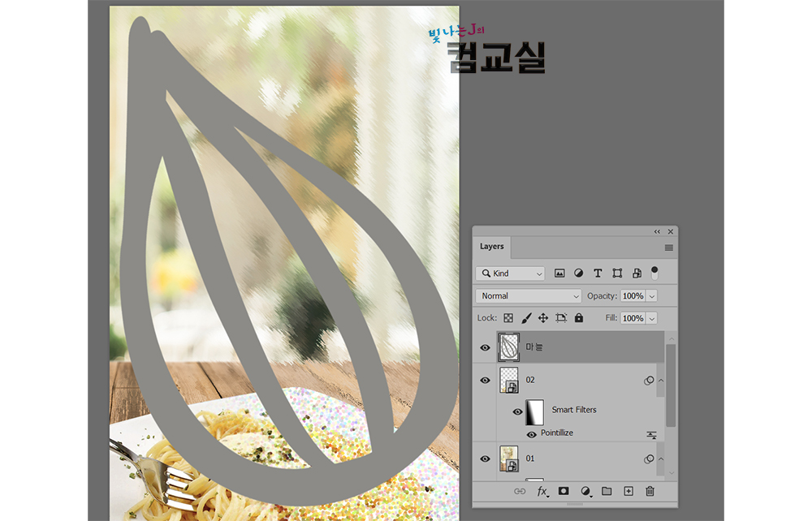This screenshot has height=521, width=812.
Task: Open the Opacity slider dropdown arrow
Action: [652, 296]
